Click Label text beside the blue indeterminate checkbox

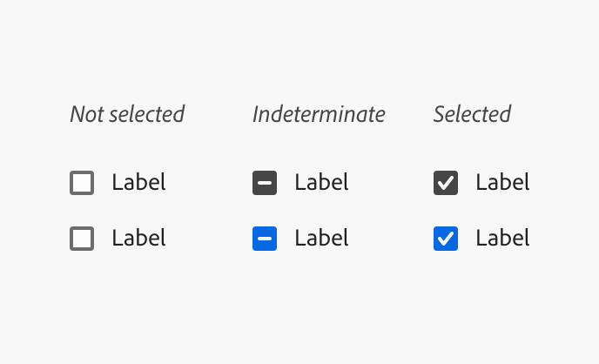321,239
